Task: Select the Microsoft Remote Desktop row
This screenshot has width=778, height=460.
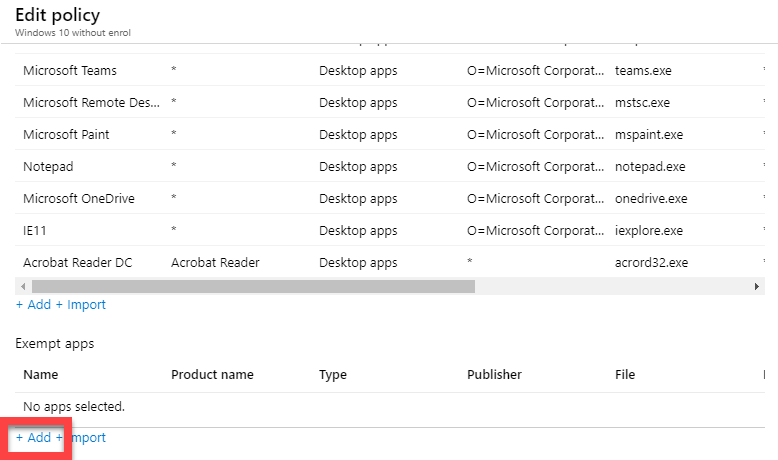Action: pyautogui.click(x=91, y=103)
